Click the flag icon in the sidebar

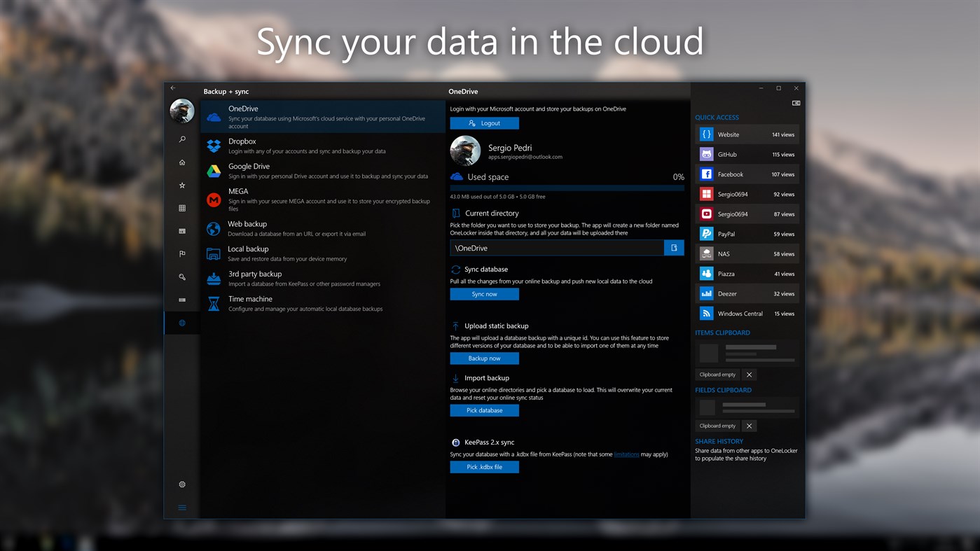pyautogui.click(x=182, y=254)
